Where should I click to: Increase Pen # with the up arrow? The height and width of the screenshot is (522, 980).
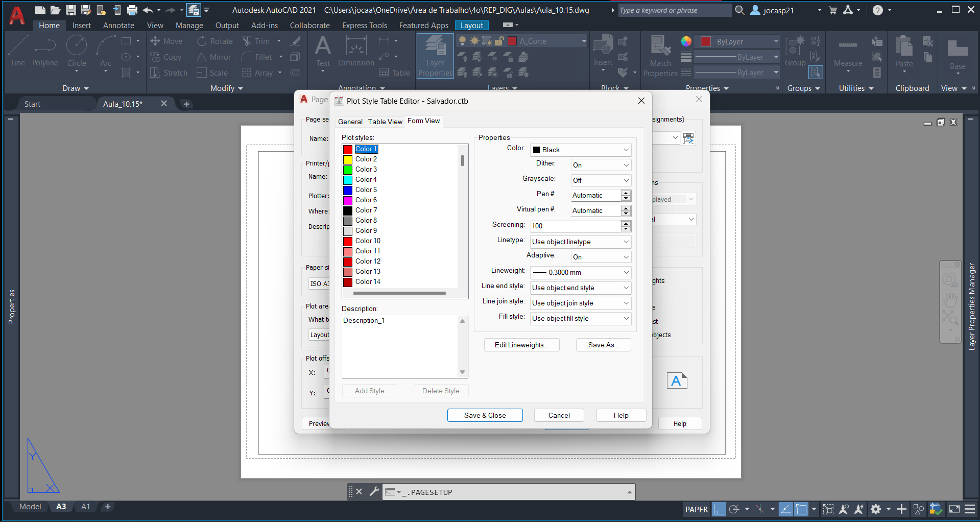point(626,193)
